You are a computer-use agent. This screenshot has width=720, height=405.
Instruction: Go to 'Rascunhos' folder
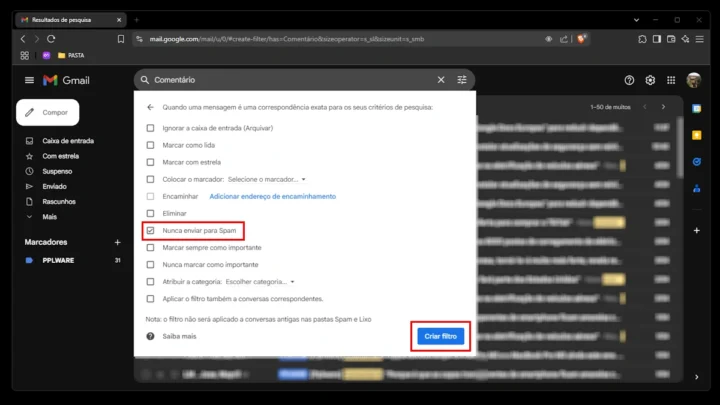[59, 201]
